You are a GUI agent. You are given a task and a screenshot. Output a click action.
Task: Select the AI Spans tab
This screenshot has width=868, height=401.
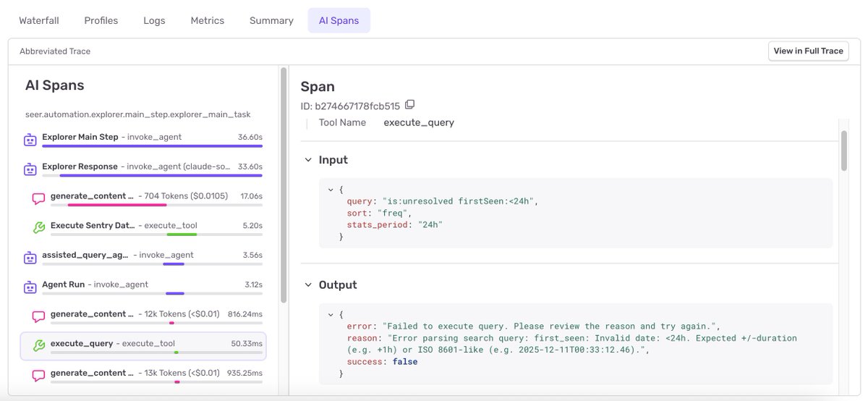coord(339,20)
